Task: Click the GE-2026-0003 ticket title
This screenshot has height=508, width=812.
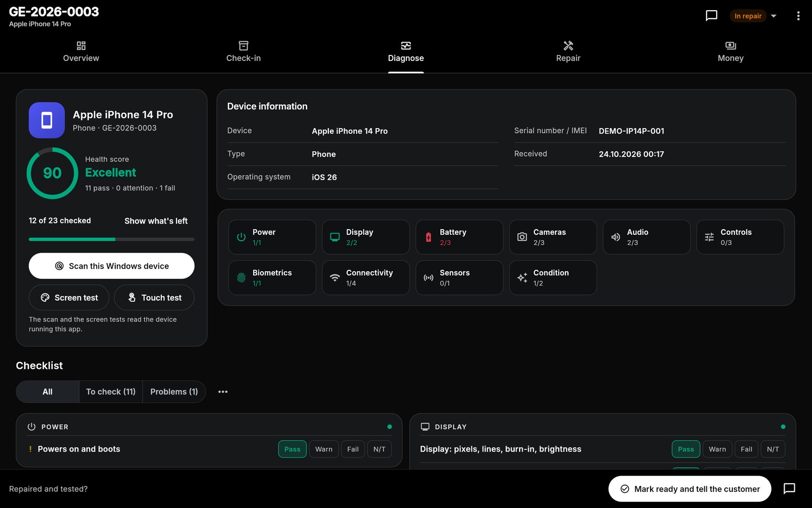Action: click(54, 12)
